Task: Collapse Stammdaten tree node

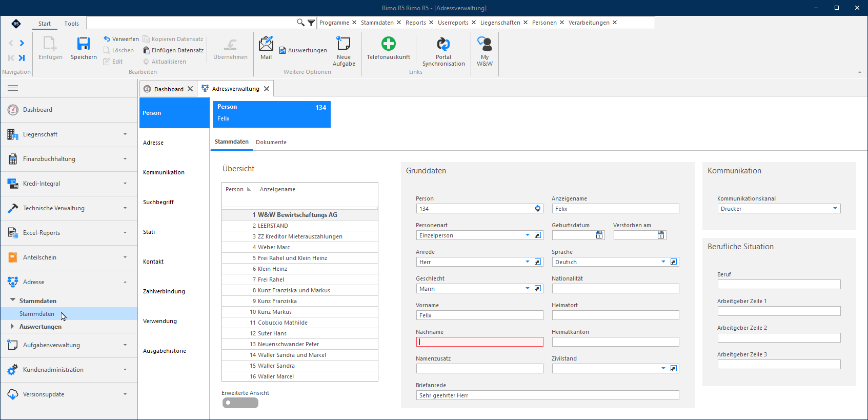Action: coord(12,300)
